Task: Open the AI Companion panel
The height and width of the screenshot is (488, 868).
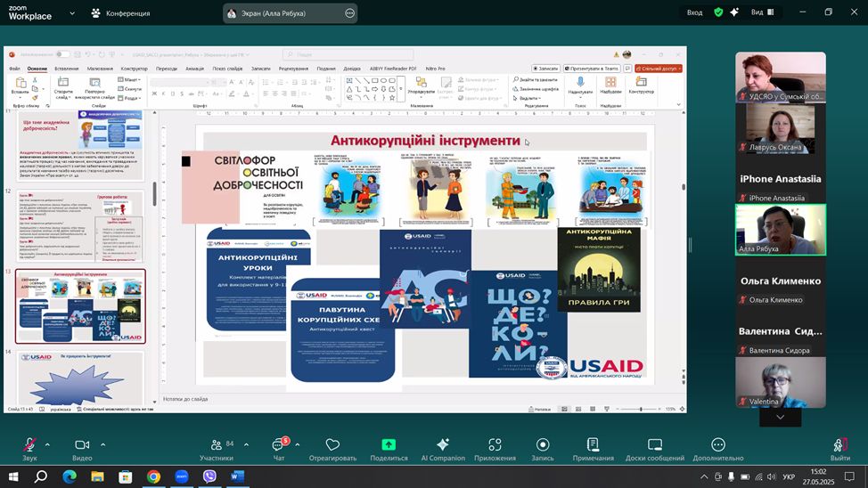Action: [442, 444]
